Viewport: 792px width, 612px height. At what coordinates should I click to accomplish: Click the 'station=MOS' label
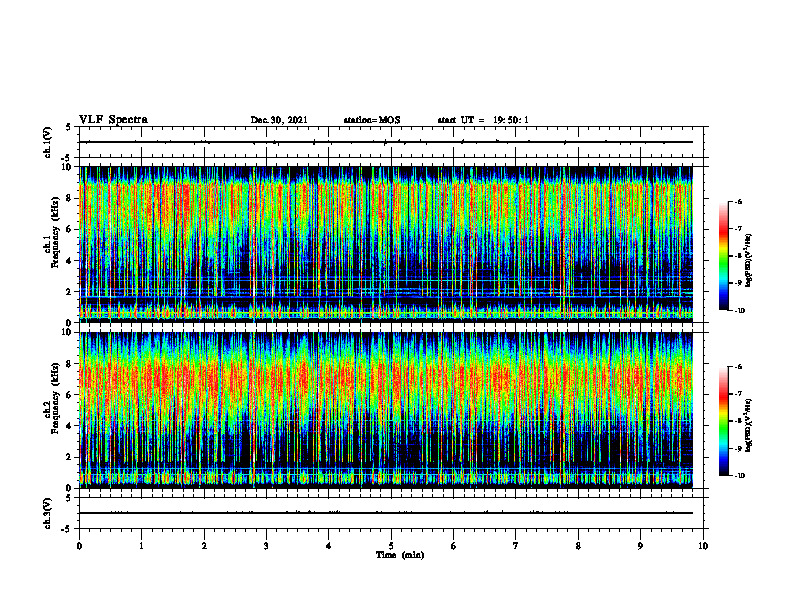[372, 120]
